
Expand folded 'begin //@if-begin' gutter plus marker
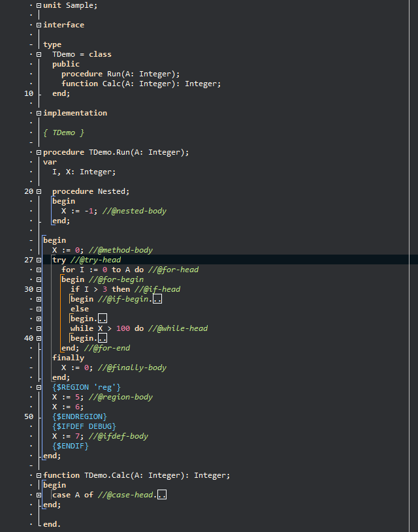point(39,299)
